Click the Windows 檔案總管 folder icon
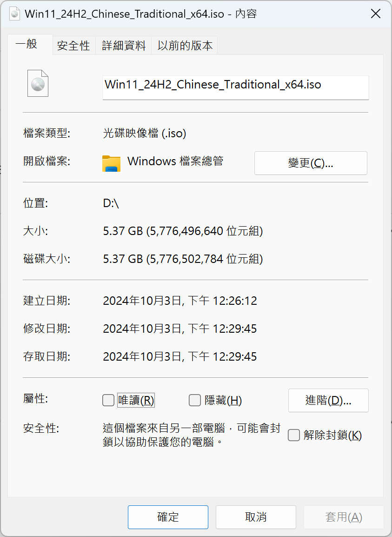 111,163
